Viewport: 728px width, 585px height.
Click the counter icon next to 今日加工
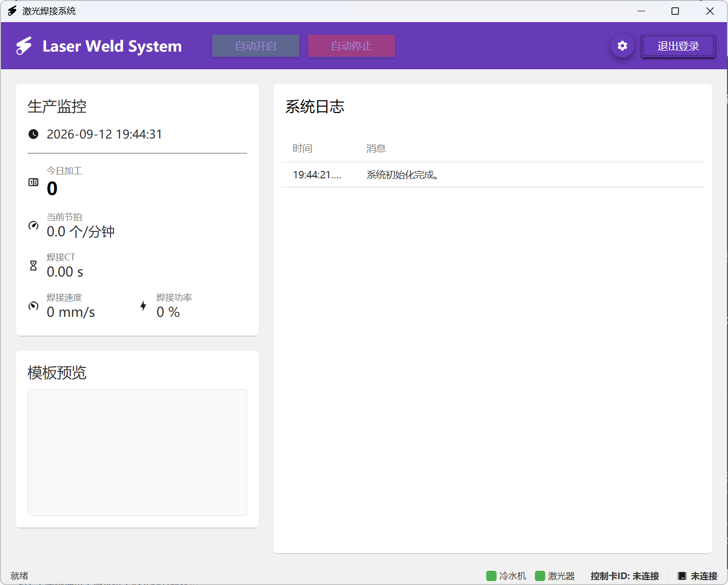[33, 182]
